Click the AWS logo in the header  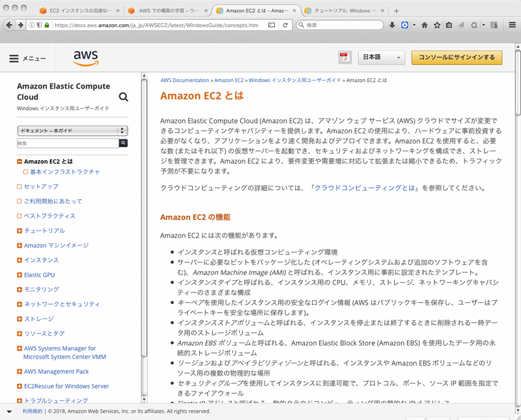[x=85, y=58]
